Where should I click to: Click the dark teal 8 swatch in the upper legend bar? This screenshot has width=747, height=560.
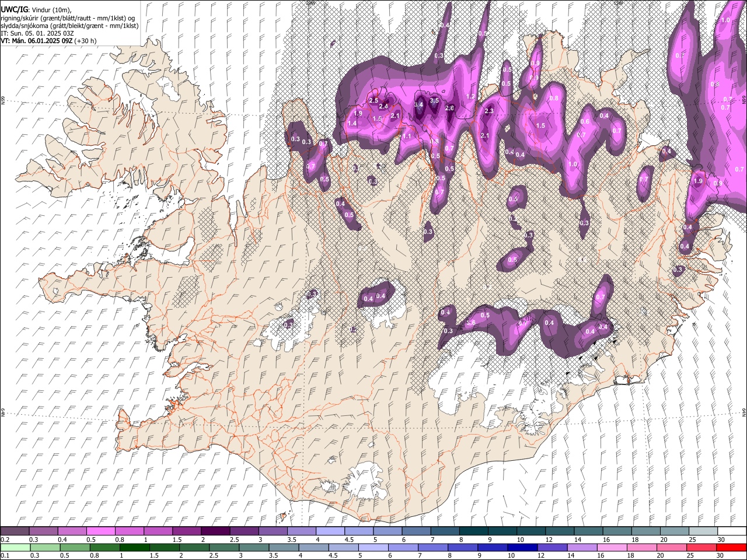click(x=473, y=531)
